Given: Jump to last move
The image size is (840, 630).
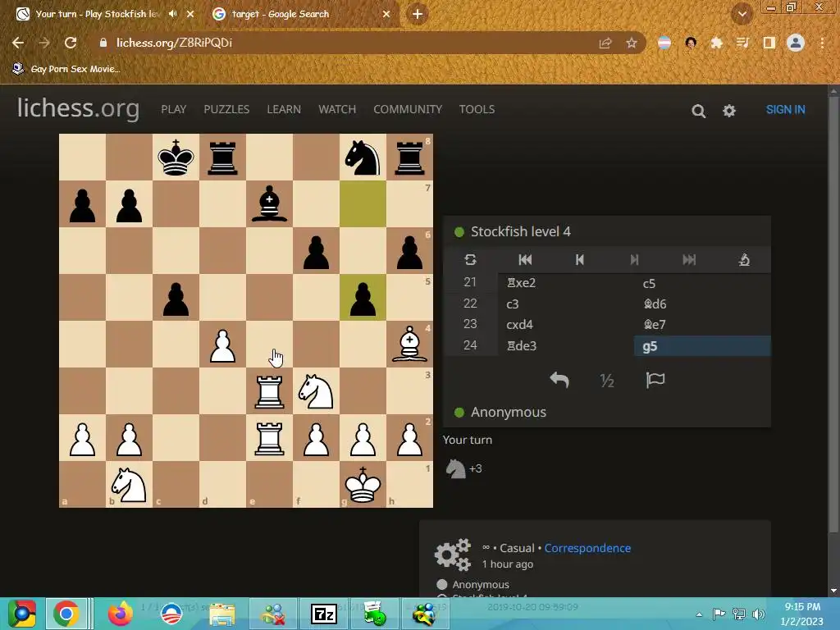Looking at the screenshot, I should 689,260.
